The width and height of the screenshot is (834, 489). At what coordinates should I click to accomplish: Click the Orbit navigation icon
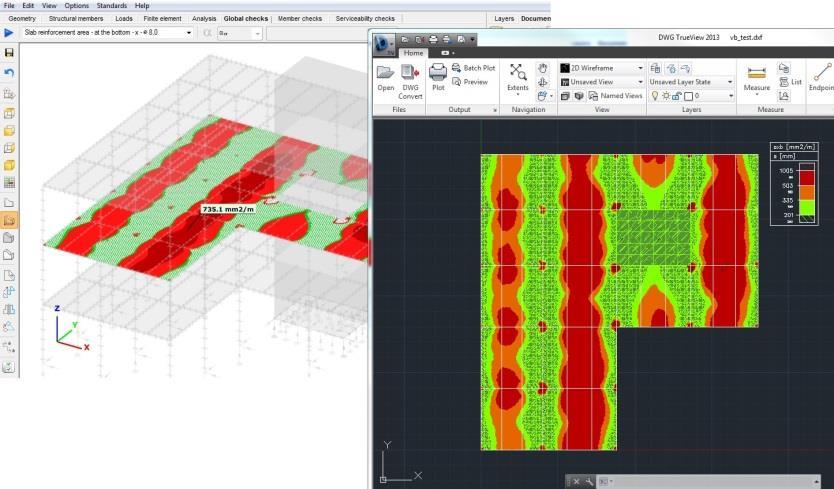pyautogui.click(x=543, y=82)
